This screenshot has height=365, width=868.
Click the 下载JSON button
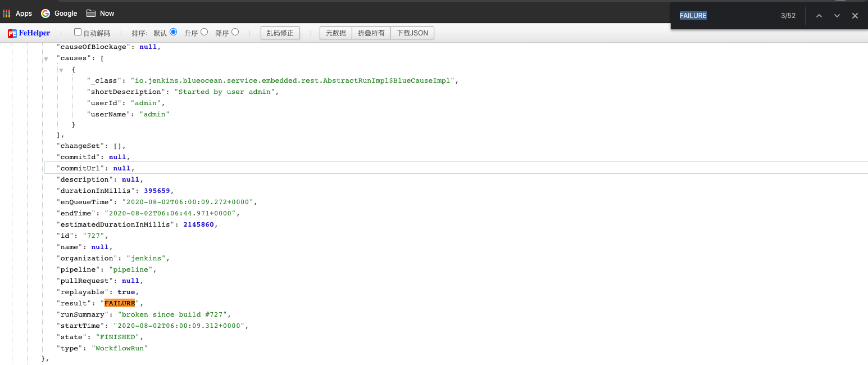click(412, 33)
